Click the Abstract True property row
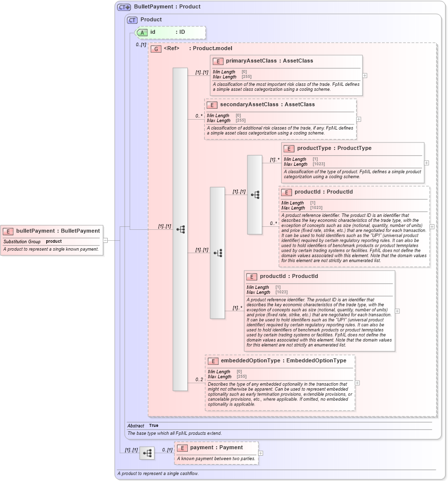448x481 pixels. coord(144,425)
